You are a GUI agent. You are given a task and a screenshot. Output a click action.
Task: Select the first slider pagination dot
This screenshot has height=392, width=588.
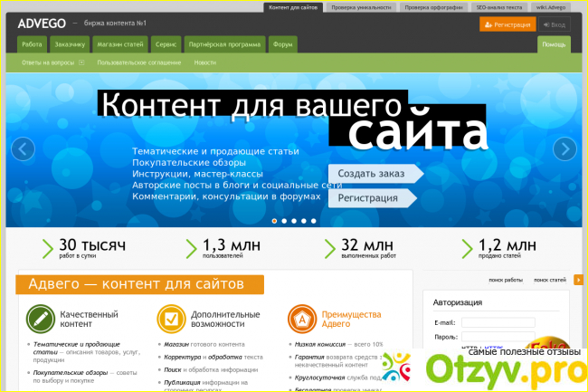click(273, 220)
